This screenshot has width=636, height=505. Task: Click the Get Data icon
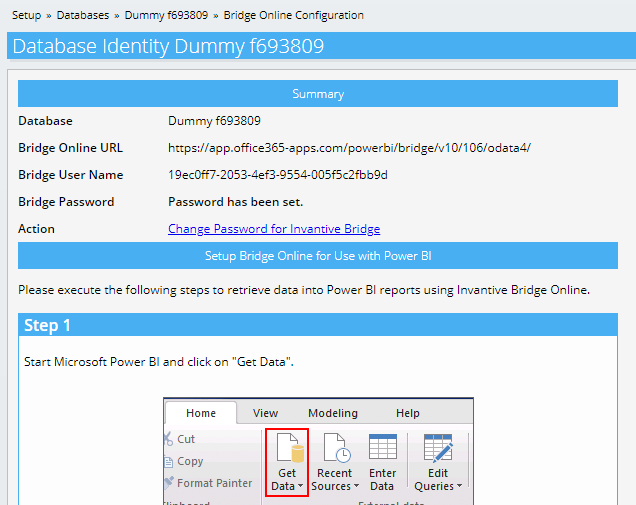pyautogui.click(x=290, y=447)
